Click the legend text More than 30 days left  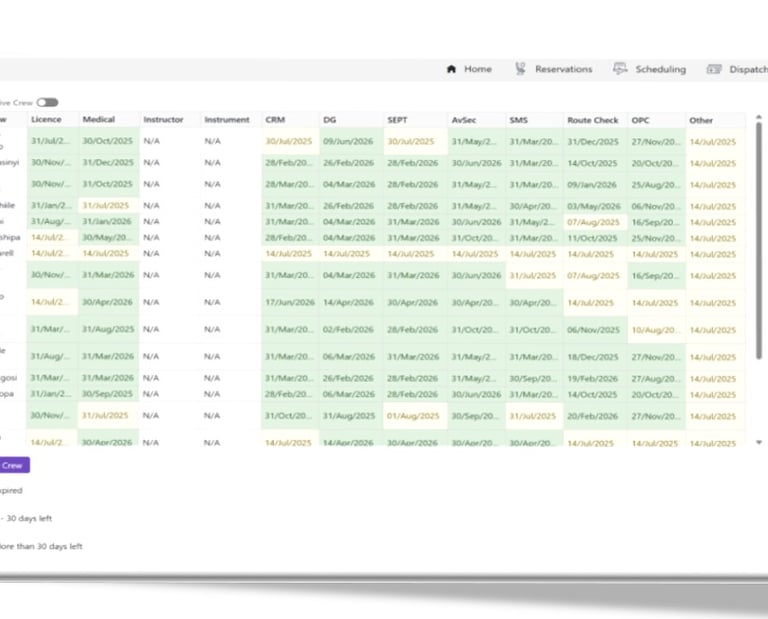[41, 546]
